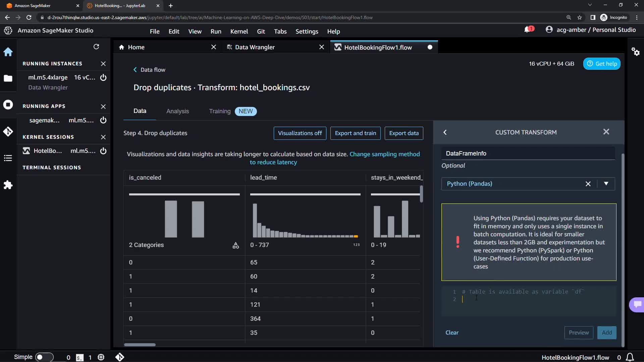The height and width of the screenshot is (362, 644).
Task: Switch to the Analysis tab
Action: (177, 111)
